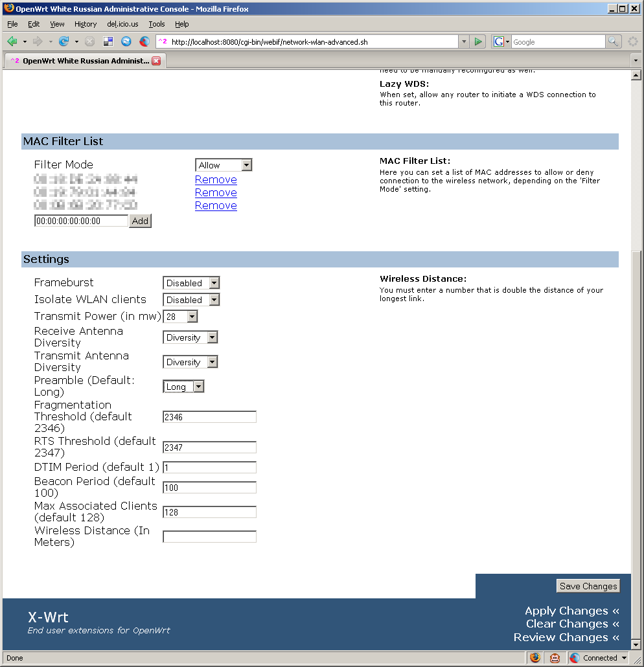Image resolution: width=644 pixels, height=667 pixels.
Task: Click the green Go arrow button
Action: [x=478, y=41]
